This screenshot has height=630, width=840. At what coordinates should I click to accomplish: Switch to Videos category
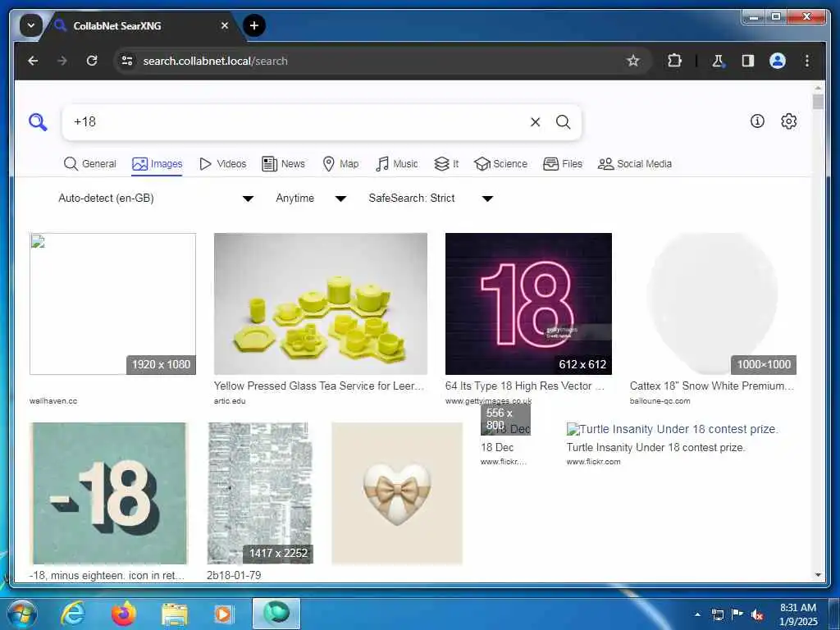[x=222, y=164]
